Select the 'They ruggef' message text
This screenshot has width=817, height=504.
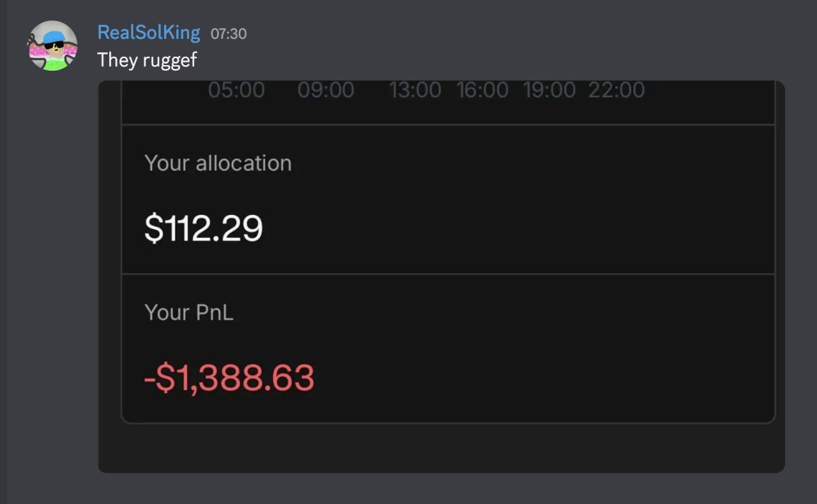pyautogui.click(x=147, y=60)
